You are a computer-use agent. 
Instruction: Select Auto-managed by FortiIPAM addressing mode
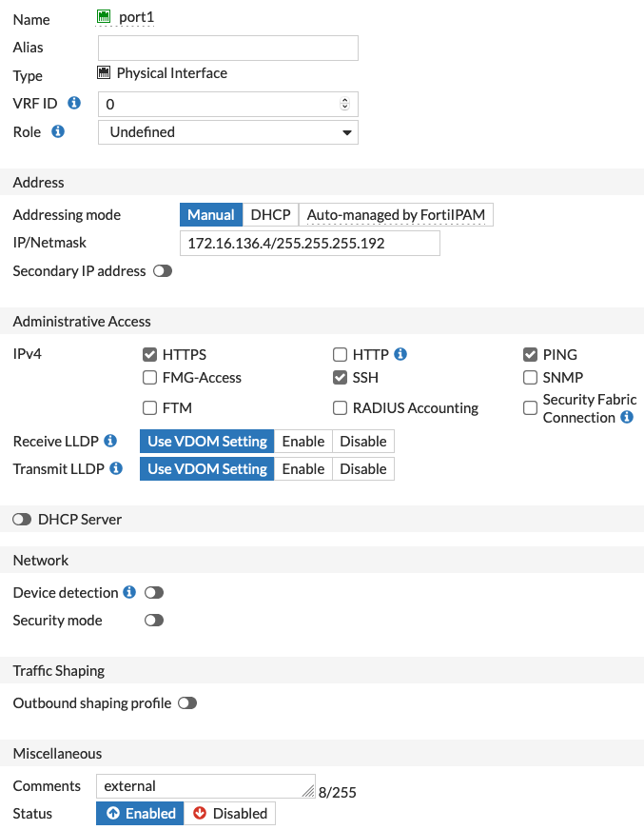(x=396, y=215)
